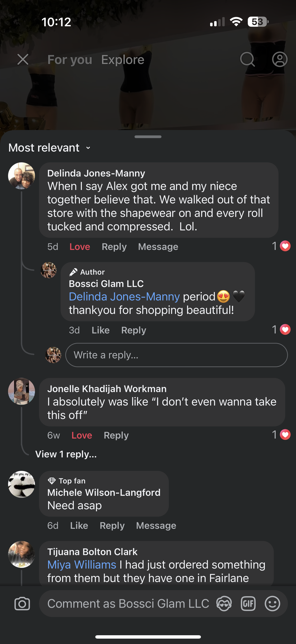296x644 pixels.
Task: Toggle Love on Delinda Jones-Manny's comment
Action: (x=80, y=247)
